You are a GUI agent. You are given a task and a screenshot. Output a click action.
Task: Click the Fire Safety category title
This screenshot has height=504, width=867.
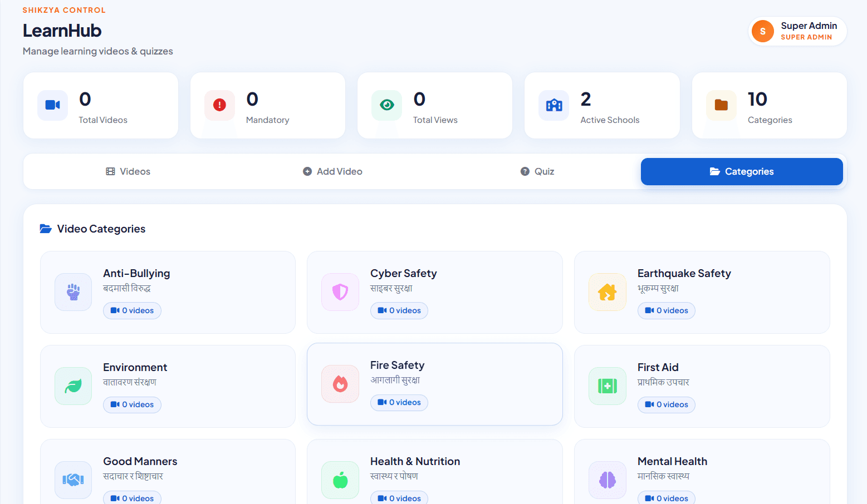pyautogui.click(x=398, y=365)
